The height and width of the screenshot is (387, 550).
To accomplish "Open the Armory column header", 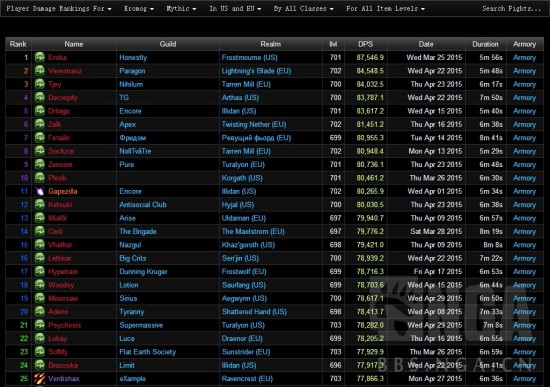I will (x=525, y=44).
